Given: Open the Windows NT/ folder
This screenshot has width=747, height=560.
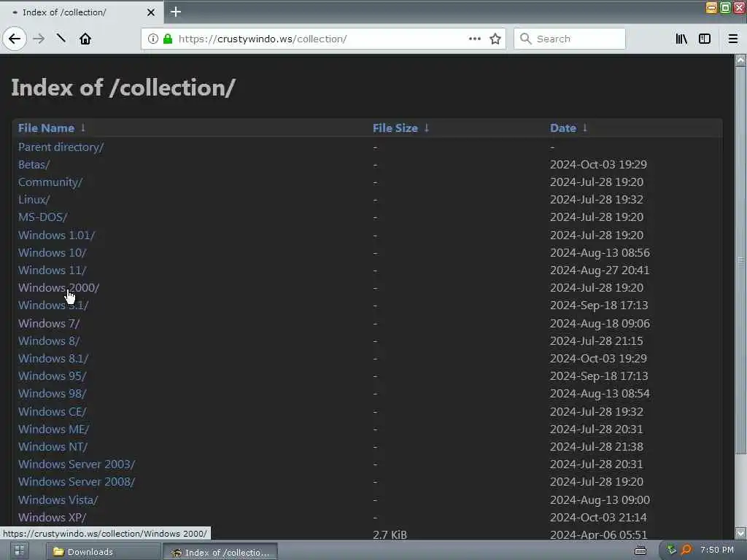Looking at the screenshot, I should point(53,447).
